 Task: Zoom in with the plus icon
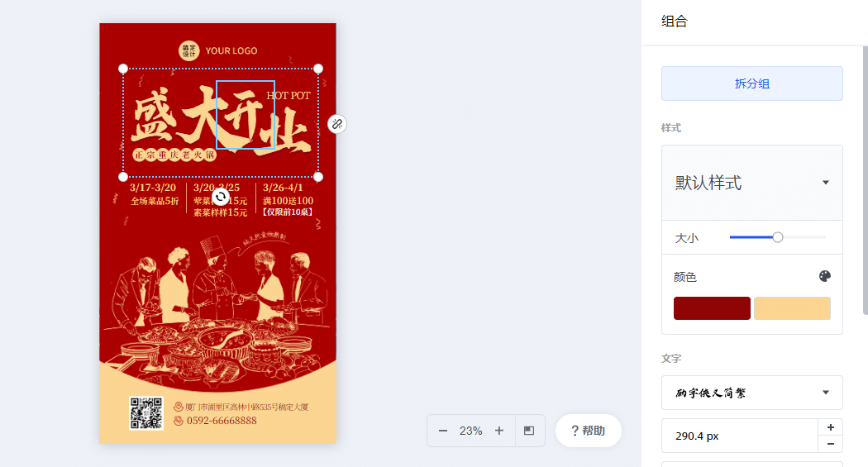(499, 431)
